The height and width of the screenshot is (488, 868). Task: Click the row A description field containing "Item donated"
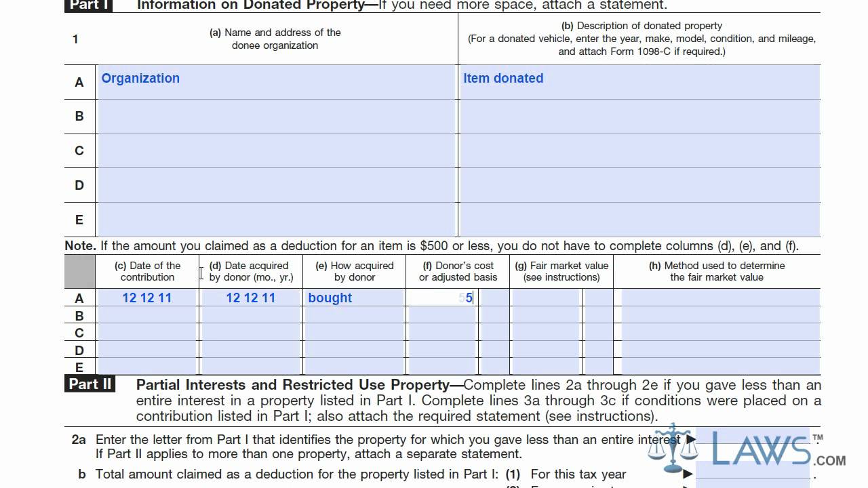(x=639, y=82)
